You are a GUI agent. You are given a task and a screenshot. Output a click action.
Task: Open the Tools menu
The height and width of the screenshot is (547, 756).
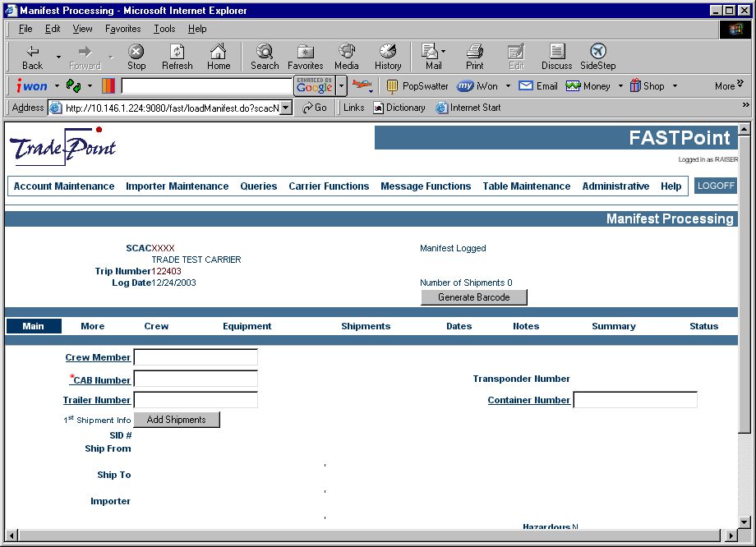pos(164,29)
